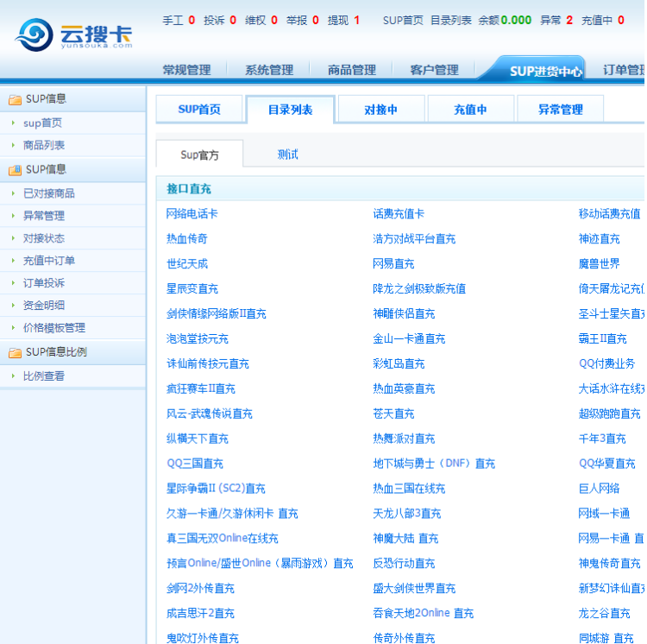This screenshot has width=647, height=644.
Task: Open the 成吉思汗2直充 link
Action: point(200,614)
